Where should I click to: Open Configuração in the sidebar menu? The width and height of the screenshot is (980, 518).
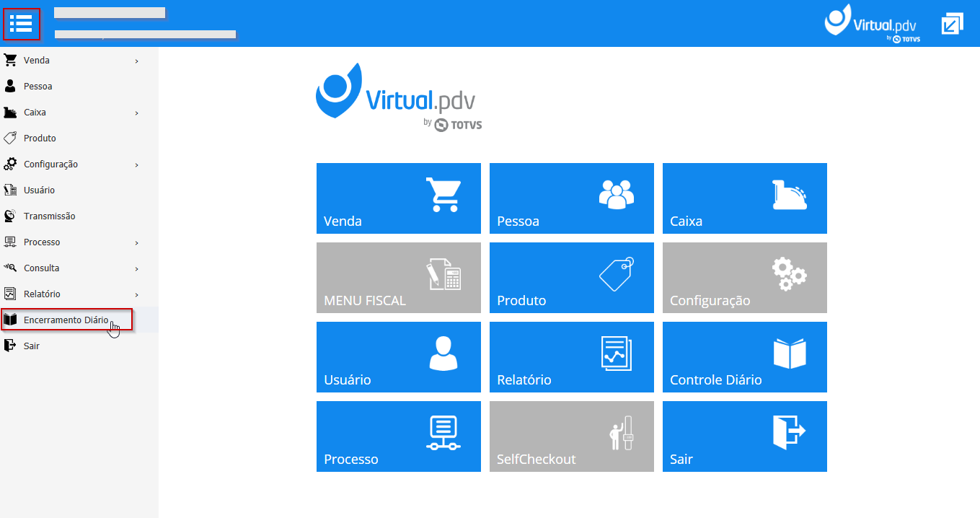[79, 164]
